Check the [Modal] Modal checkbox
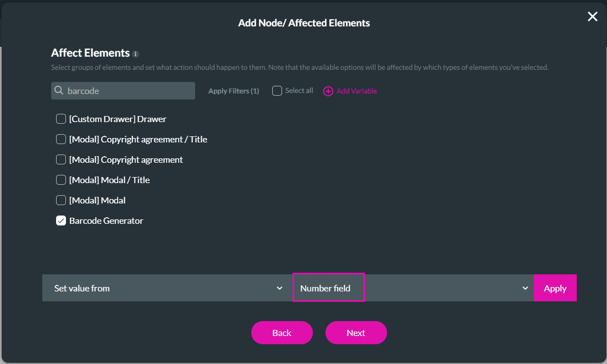 61,200
